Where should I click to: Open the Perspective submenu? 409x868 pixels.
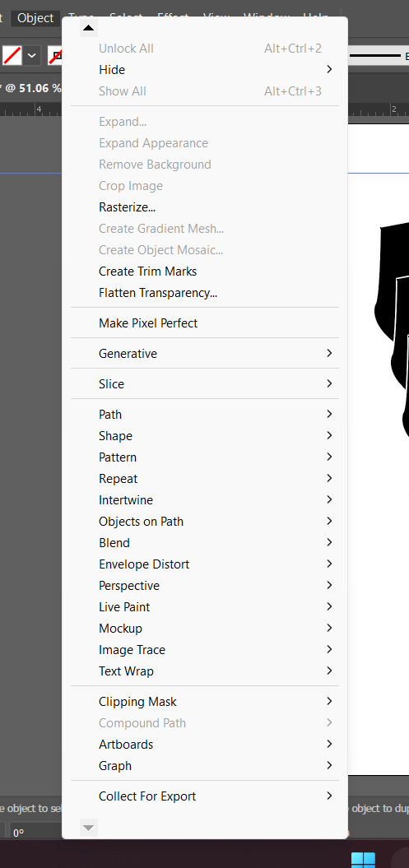click(x=205, y=586)
